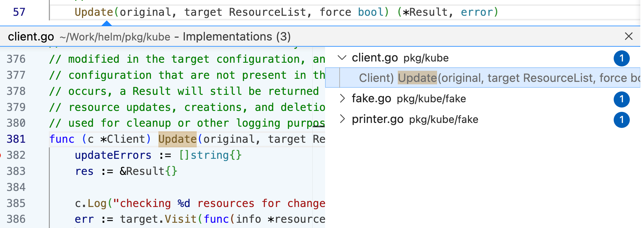Click highlighted Update in func on line 381
This screenshot has height=228, width=644.
[x=177, y=139]
